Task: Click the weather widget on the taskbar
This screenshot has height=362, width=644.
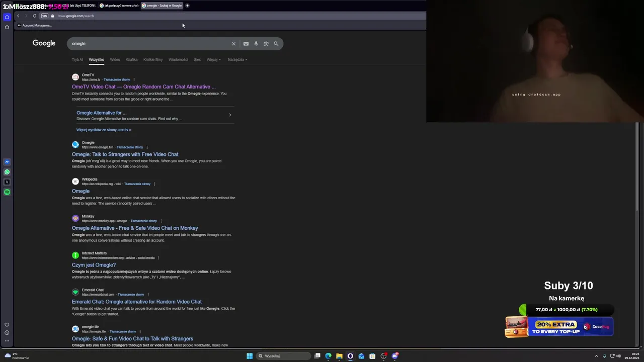Action: pos(17,356)
